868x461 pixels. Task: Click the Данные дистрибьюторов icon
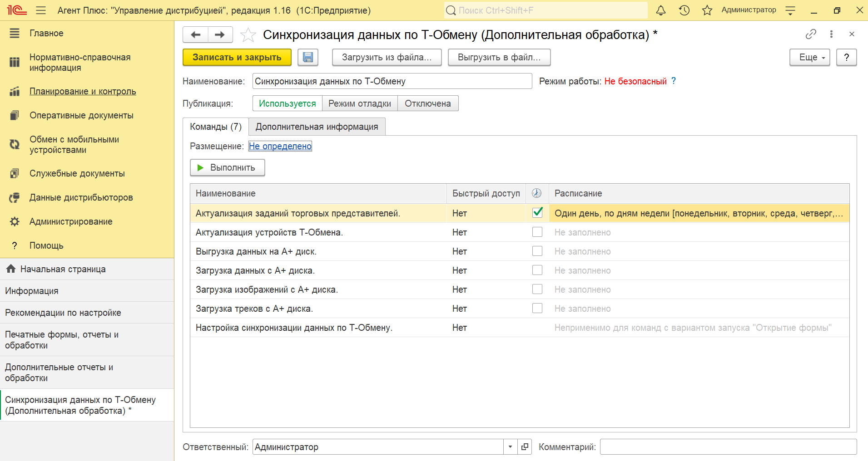tap(15, 197)
